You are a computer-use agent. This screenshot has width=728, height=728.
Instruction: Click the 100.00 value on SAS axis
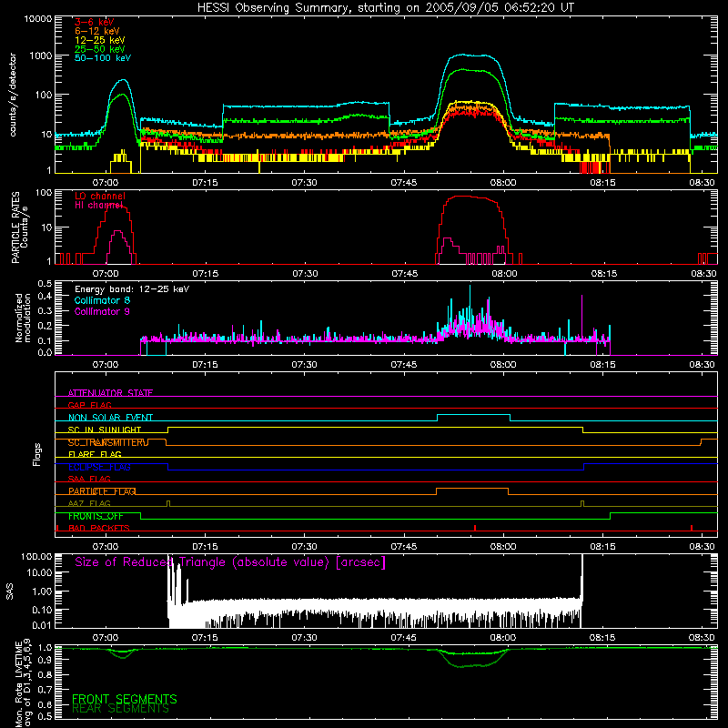click(x=36, y=556)
